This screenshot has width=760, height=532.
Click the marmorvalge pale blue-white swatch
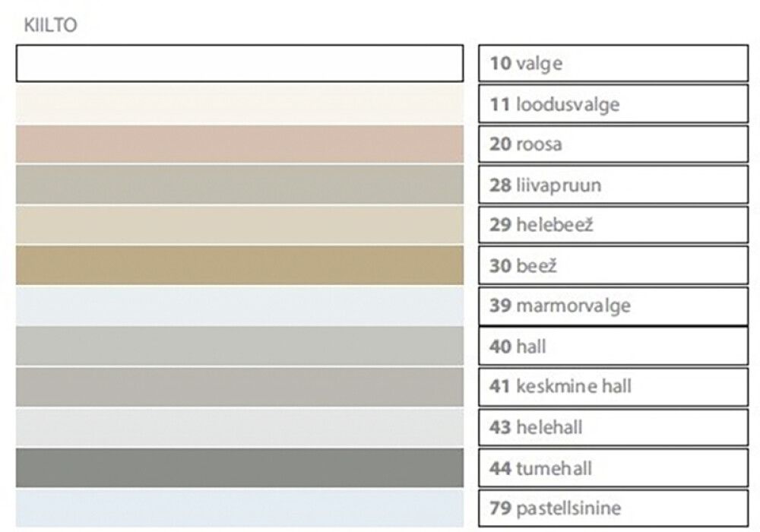(239, 306)
